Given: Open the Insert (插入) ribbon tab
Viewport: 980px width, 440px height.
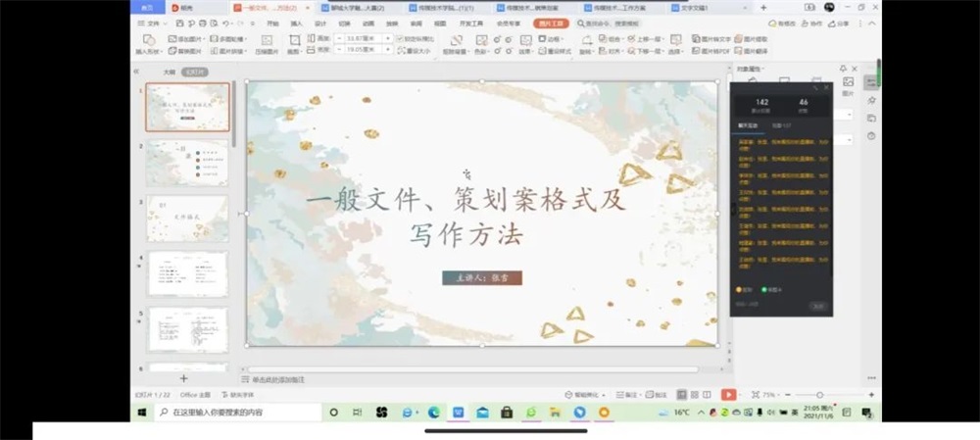Looking at the screenshot, I should tap(296, 23).
